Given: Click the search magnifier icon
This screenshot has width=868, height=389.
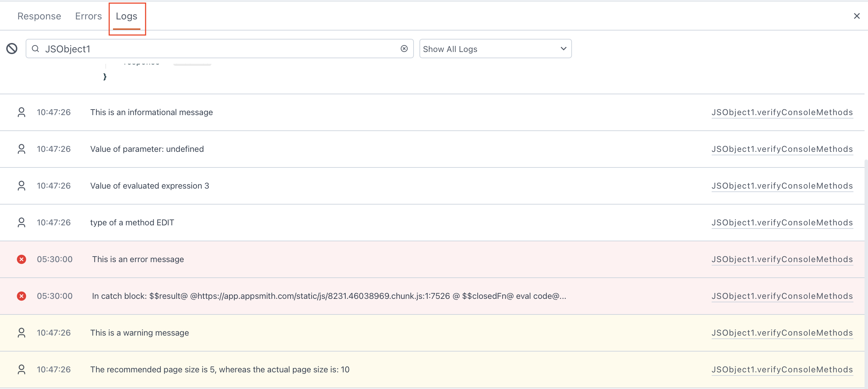Looking at the screenshot, I should 36,49.
